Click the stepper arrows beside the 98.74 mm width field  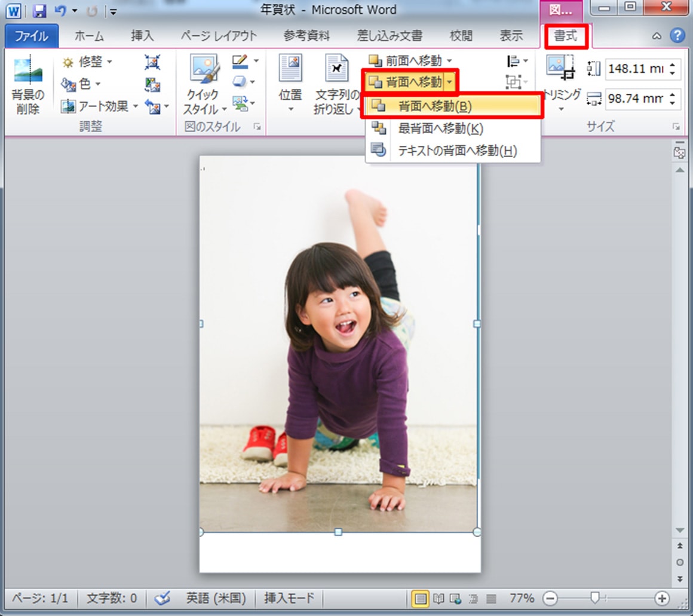pos(671,98)
